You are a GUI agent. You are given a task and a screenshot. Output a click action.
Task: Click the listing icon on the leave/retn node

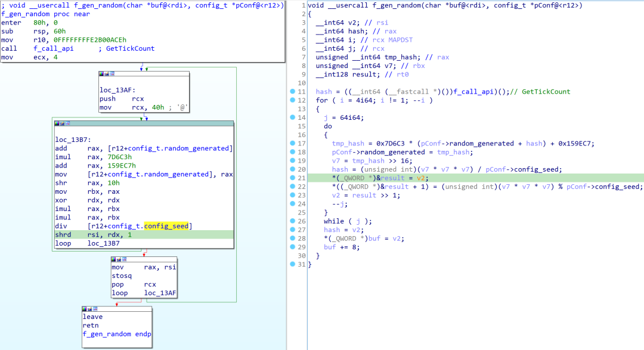pyautogui.click(x=97, y=309)
